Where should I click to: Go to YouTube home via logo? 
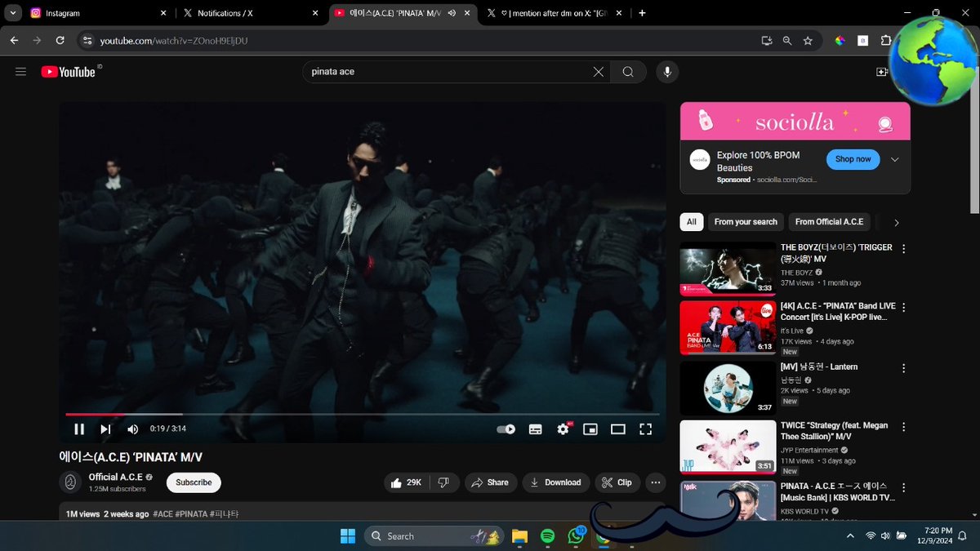tap(69, 72)
